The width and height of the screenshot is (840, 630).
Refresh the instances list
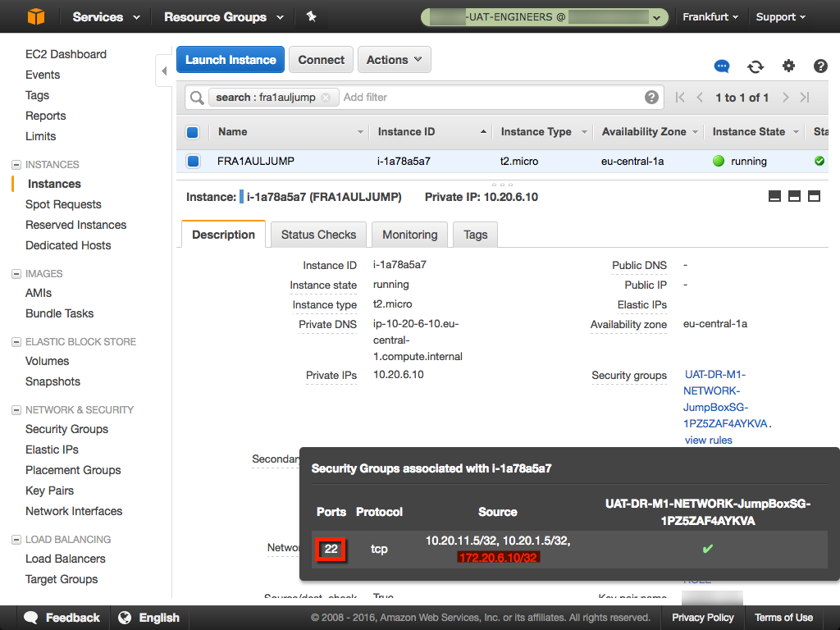(x=756, y=66)
